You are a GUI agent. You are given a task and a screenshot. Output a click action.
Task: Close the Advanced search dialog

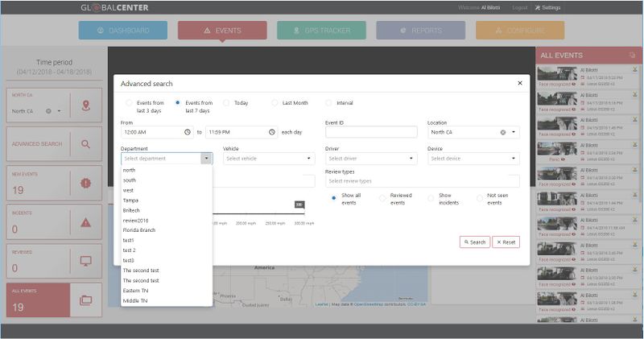519,83
